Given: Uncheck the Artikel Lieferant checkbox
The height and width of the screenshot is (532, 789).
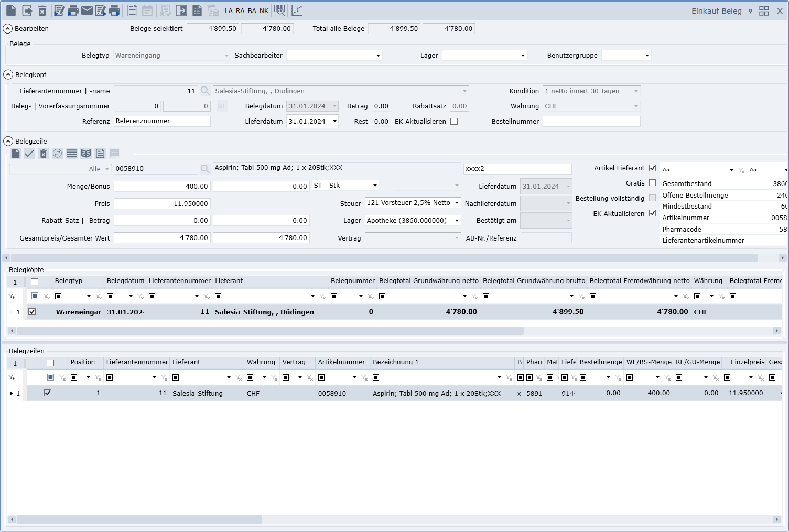Looking at the screenshot, I should coord(652,168).
